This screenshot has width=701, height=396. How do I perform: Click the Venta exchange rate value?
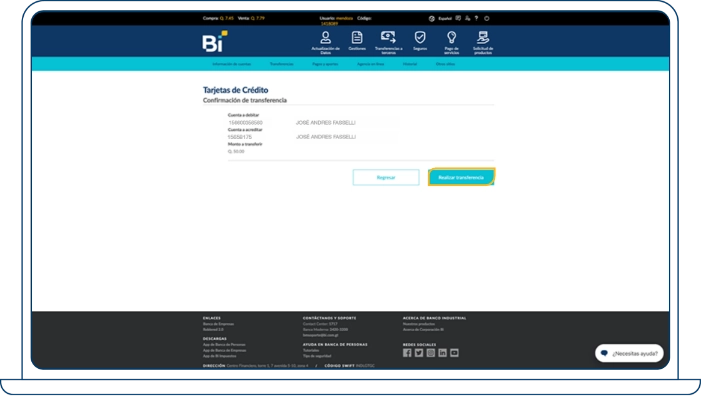258,18
